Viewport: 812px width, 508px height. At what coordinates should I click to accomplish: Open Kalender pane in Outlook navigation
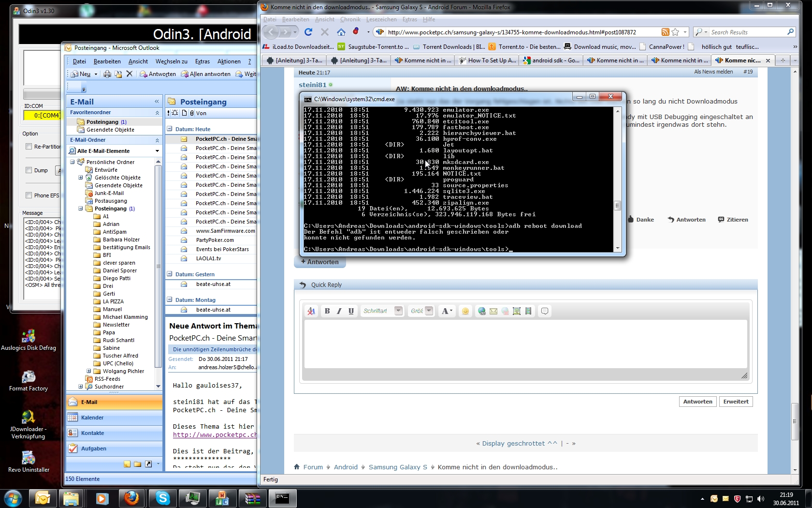pyautogui.click(x=114, y=418)
